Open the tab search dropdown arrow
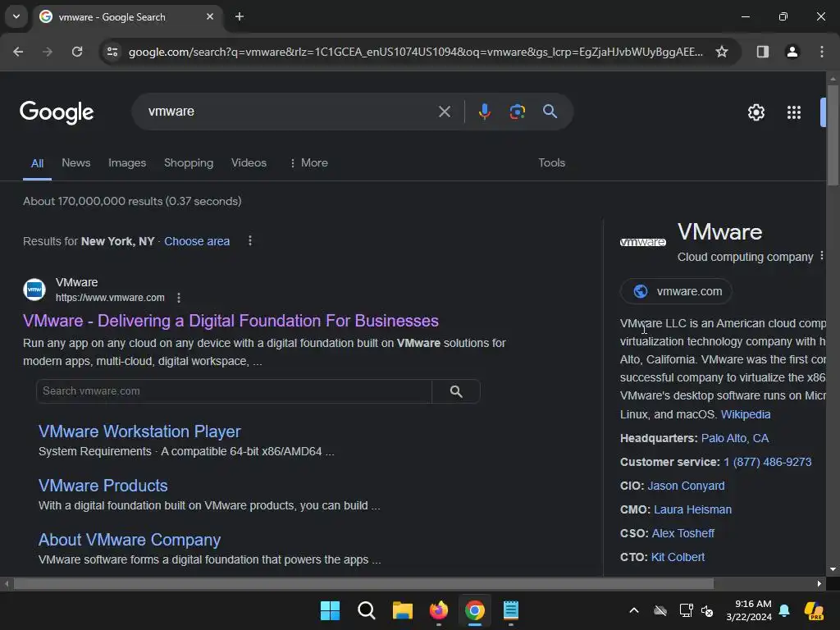840x630 pixels. 16,16
